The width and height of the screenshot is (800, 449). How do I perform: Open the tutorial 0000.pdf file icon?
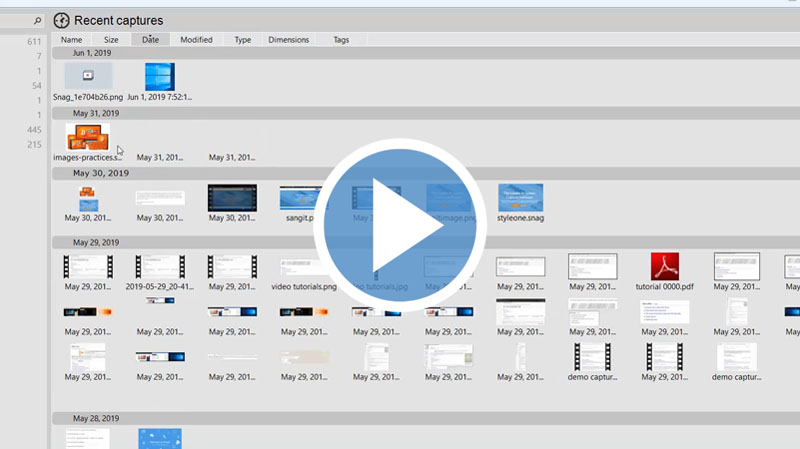click(665, 266)
